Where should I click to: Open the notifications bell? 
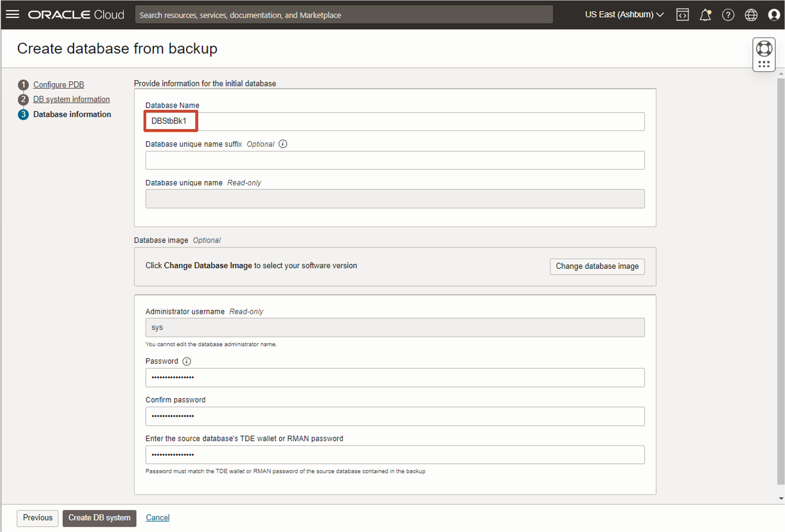pos(705,15)
